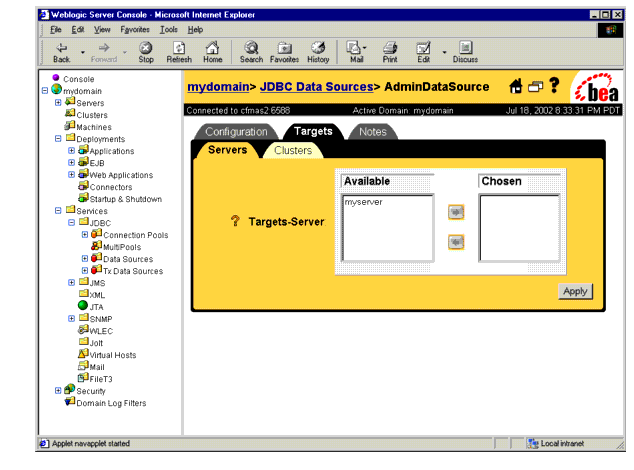Expand the Web Applications node
The width and height of the screenshot is (634, 470).
coord(72,175)
